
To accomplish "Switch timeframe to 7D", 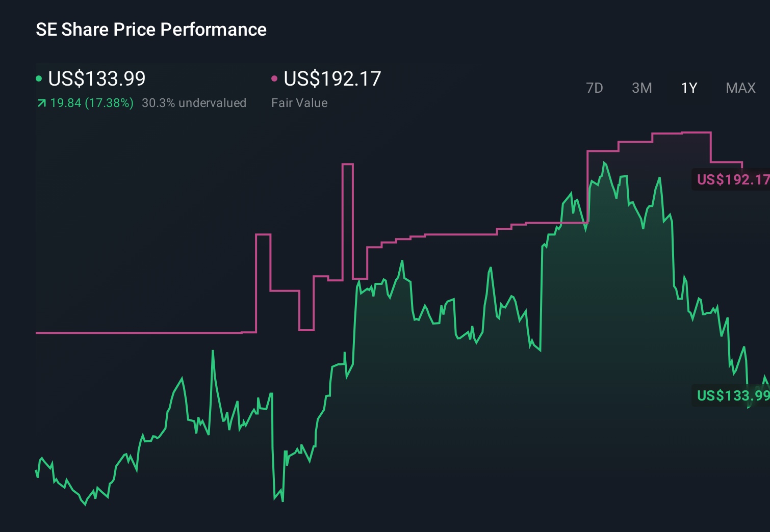I will click(595, 88).
